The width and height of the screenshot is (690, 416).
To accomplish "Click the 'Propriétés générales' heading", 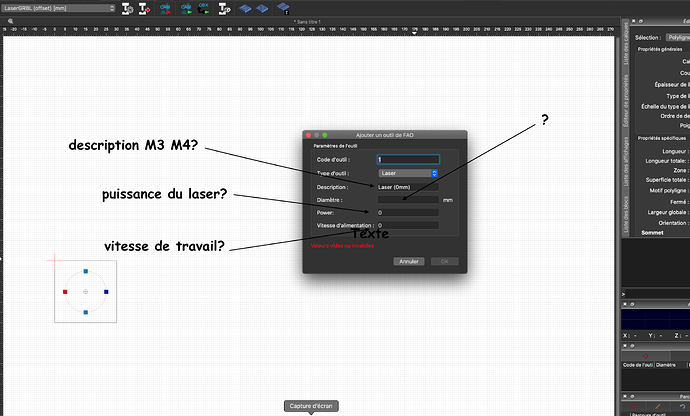I will [x=660, y=49].
